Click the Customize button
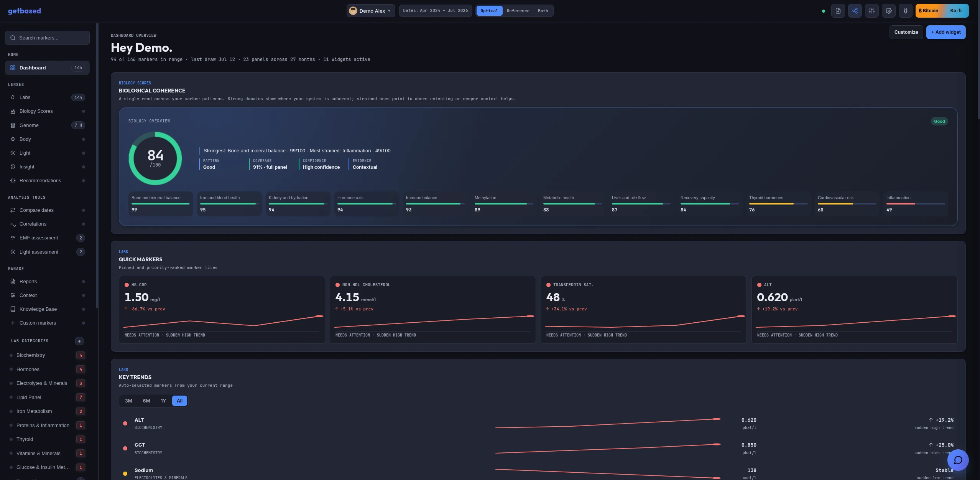This screenshot has height=480, width=980. tap(906, 32)
